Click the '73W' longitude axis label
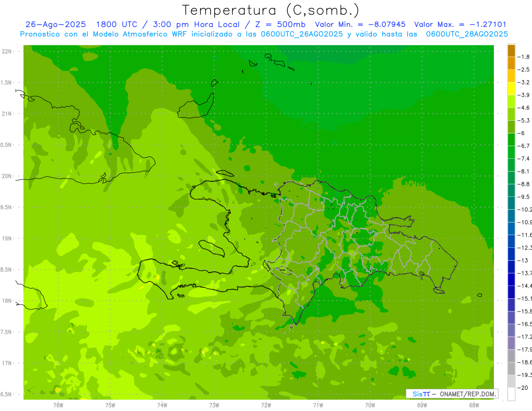 (214, 405)
